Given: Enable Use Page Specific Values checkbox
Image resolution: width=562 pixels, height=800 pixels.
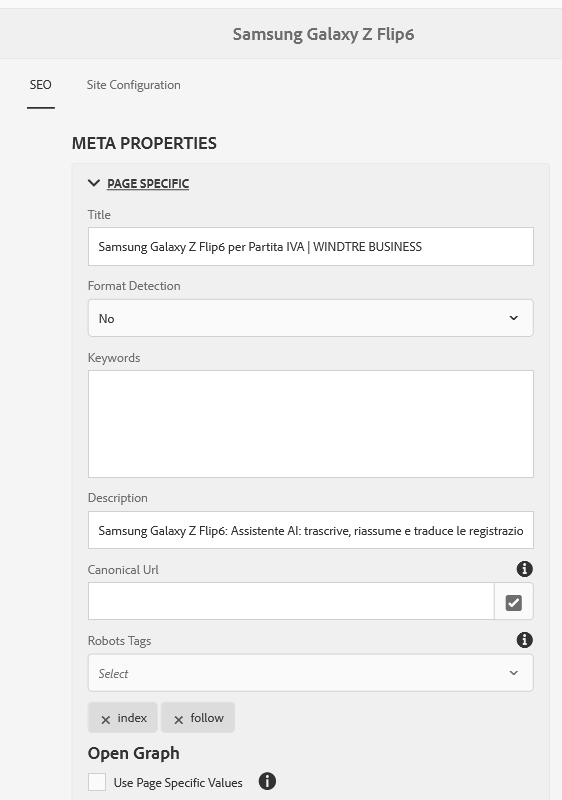Looking at the screenshot, I should pos(97,782).
